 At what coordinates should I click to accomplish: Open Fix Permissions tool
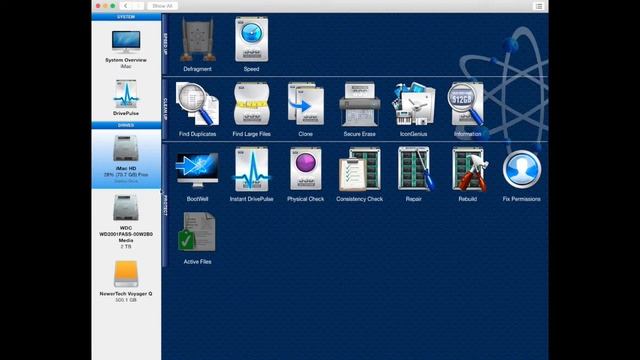pos(522,175)
